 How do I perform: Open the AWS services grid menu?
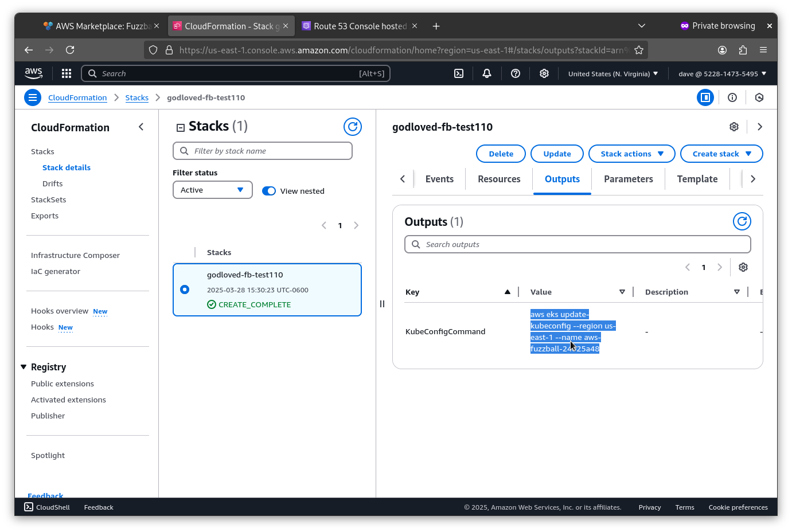tap(66, 73)
